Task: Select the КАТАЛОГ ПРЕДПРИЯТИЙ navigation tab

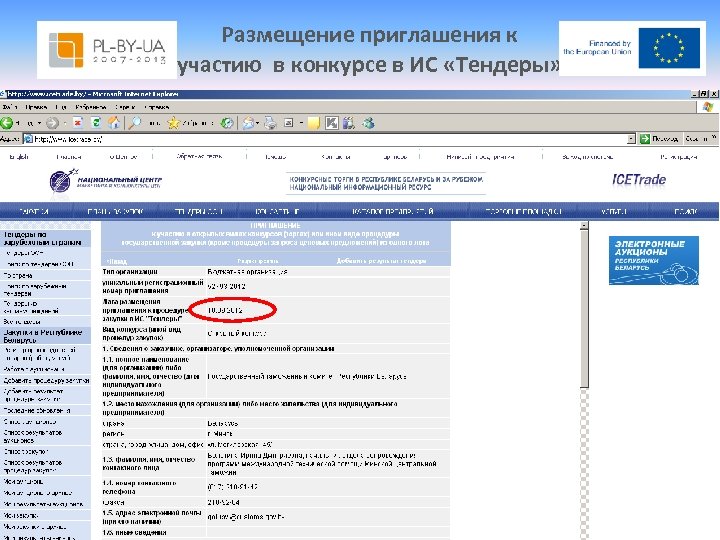Action: 393,211
